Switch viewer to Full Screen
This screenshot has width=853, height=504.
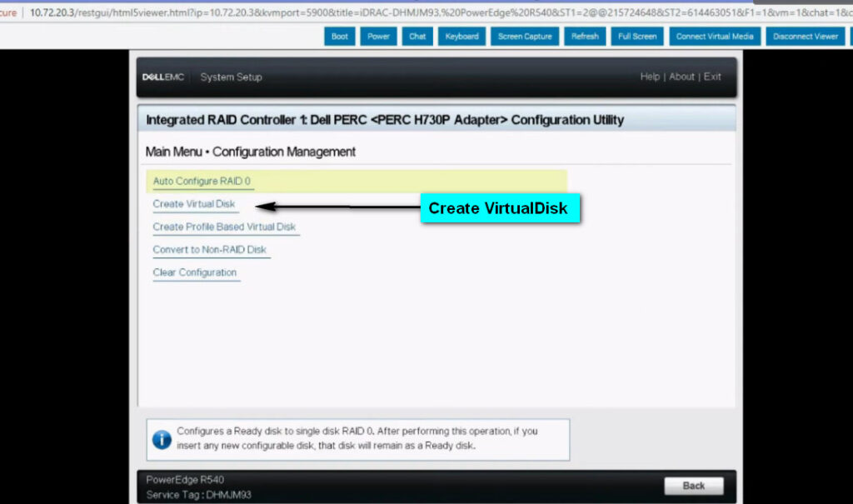pos(637,37)
